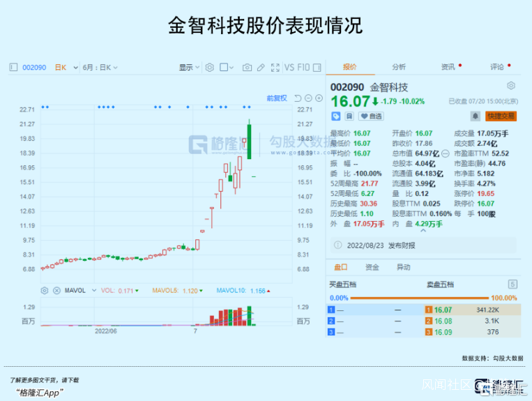This screenshot has width=532, height=401.
Task: Click the MAVOL10: 1.156 value
Action: tap(243, 291)
